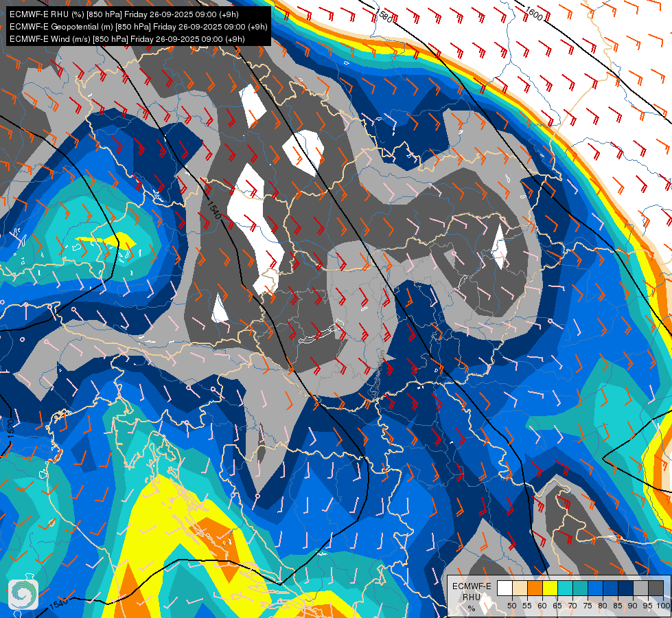The image size is (672, 618).
Task: Click the white below-50% legend swatch
Action: (x=505, y=588)
